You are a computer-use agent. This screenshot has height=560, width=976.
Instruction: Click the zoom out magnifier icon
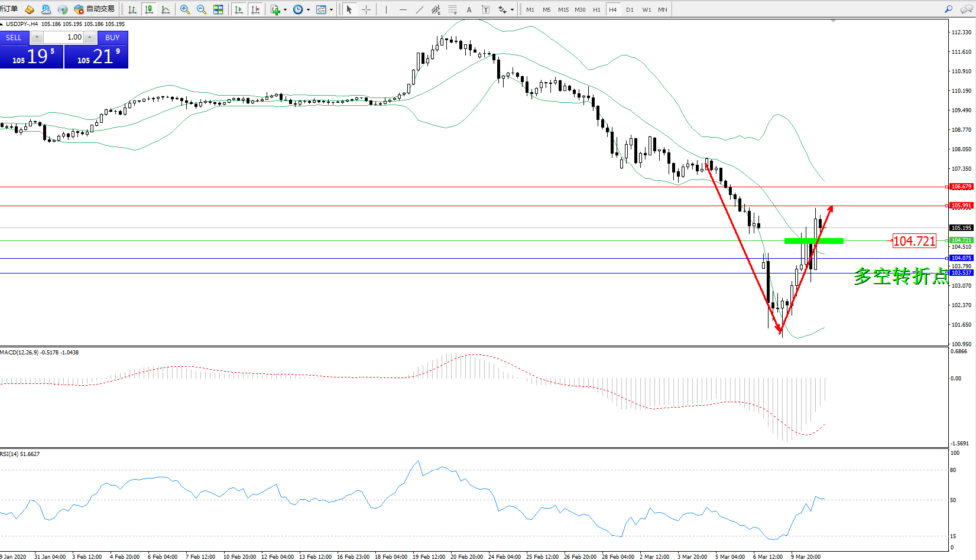coord(202,9)
